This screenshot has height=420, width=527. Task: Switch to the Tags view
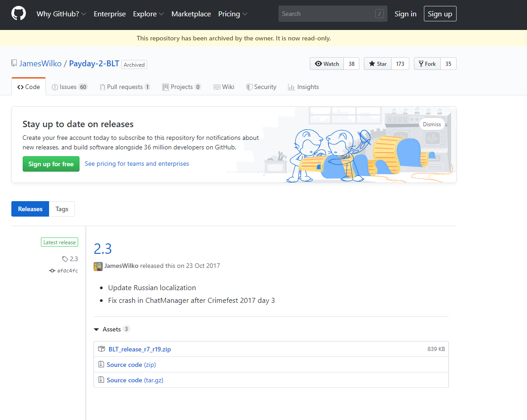(62, 209)
